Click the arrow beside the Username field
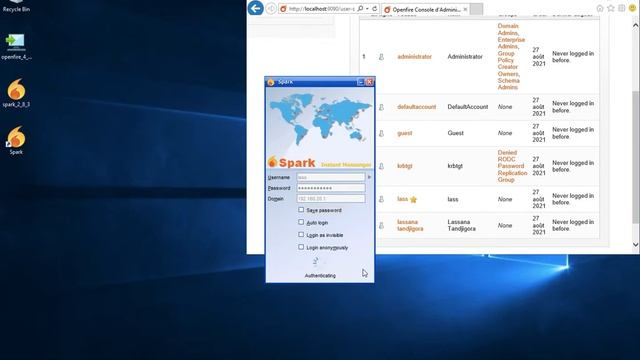640x360 pixels. click(x=369, y=178)
